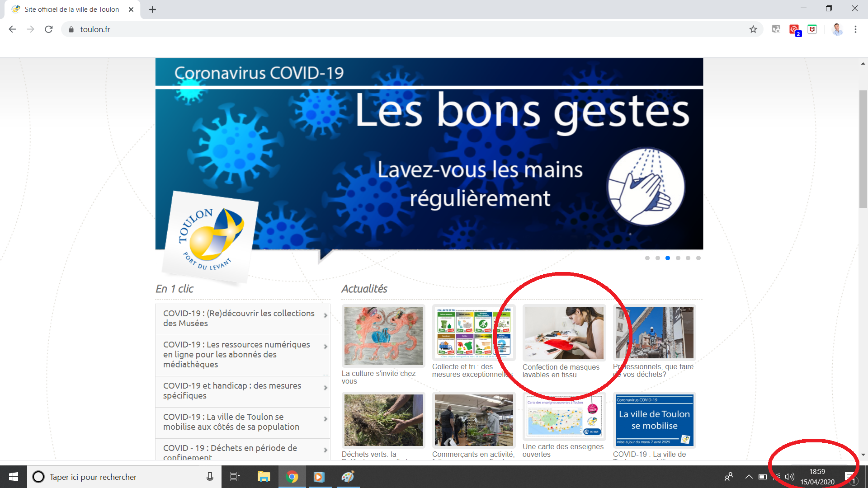Image resolution: width=868 pixels, height=488 pixels.
Task: Click the page vertical scrollbar thumb
Action: click(x=863, y=149)
